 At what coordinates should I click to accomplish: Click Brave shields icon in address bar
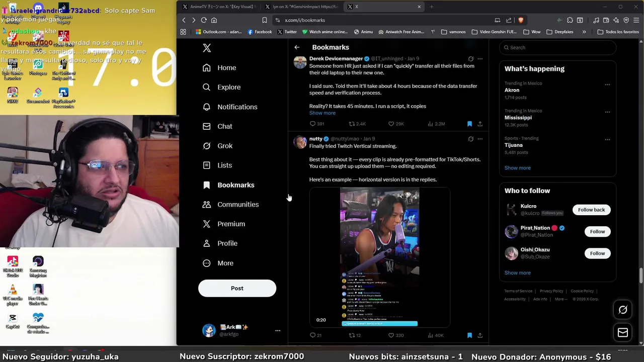tap(520, 20)
